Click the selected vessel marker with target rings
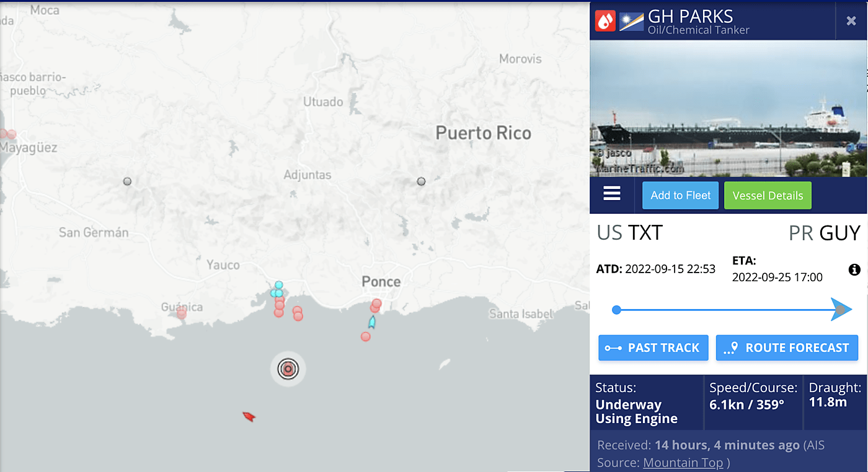Viewport: 868px width, 472px height. (288, 369)
